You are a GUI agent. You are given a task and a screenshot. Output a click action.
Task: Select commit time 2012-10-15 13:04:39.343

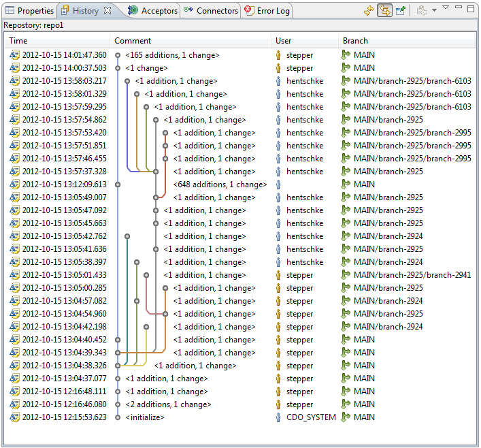64,353
